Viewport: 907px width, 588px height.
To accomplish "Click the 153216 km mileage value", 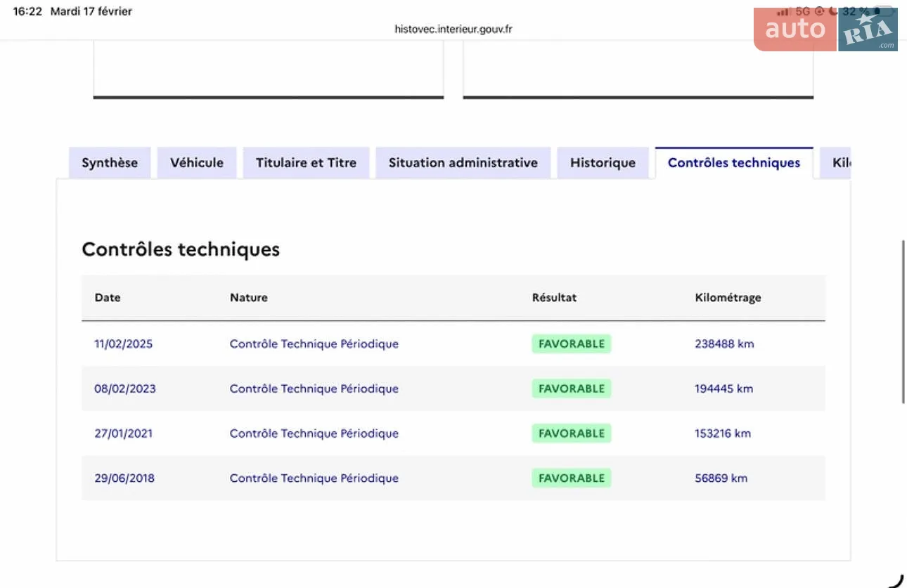I will (723, 433).
